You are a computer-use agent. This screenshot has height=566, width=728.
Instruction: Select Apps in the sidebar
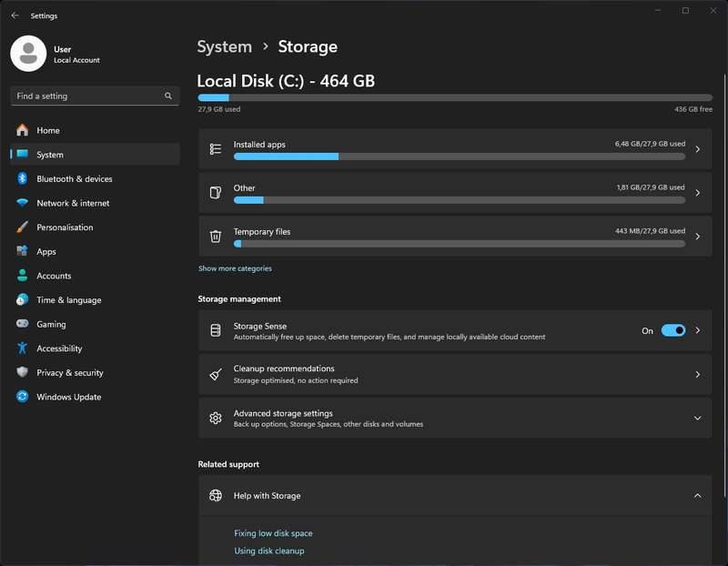pos(95,251)
